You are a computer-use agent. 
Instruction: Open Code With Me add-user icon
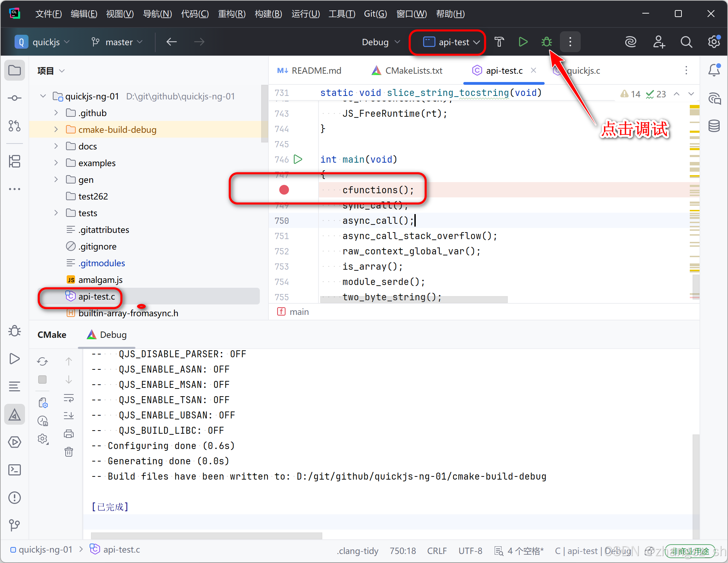pyautogui.click(x=659, y=42)
